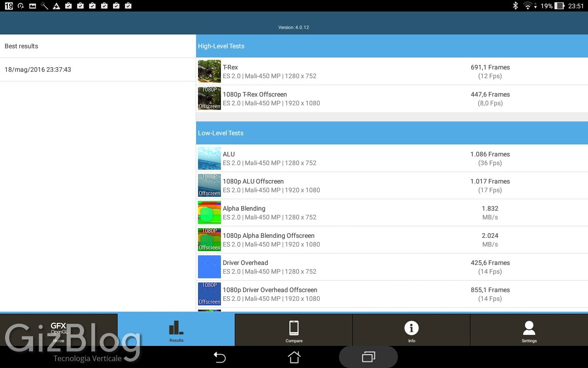588x368 pixels.
Task: Click the 1.017 Frames result
Action: click(490, 181)
